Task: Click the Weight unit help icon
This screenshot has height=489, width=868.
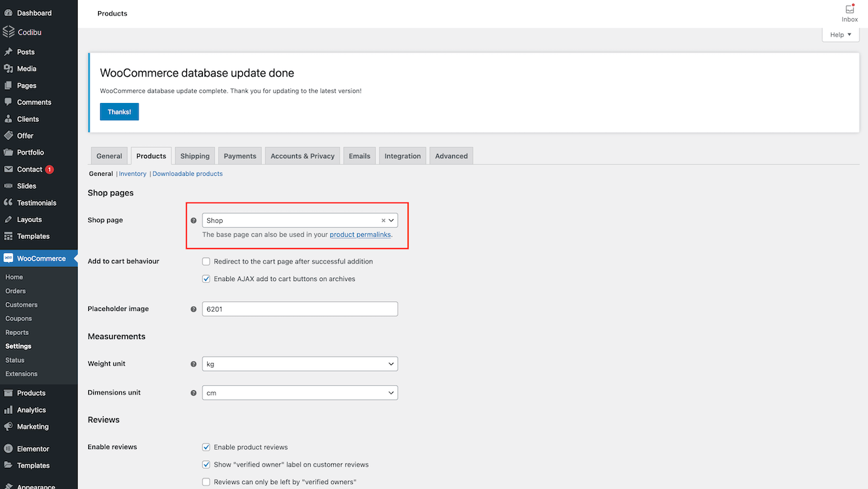Action: 194,364
